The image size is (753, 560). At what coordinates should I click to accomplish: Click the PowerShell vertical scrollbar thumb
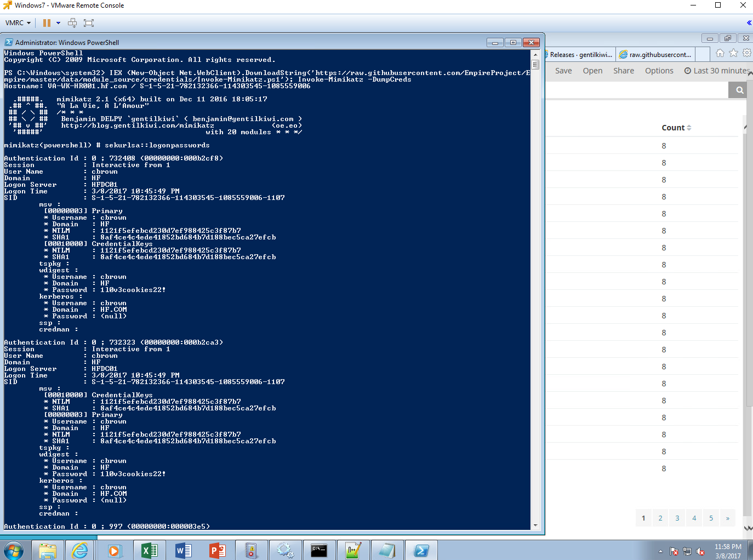[535, 65]
